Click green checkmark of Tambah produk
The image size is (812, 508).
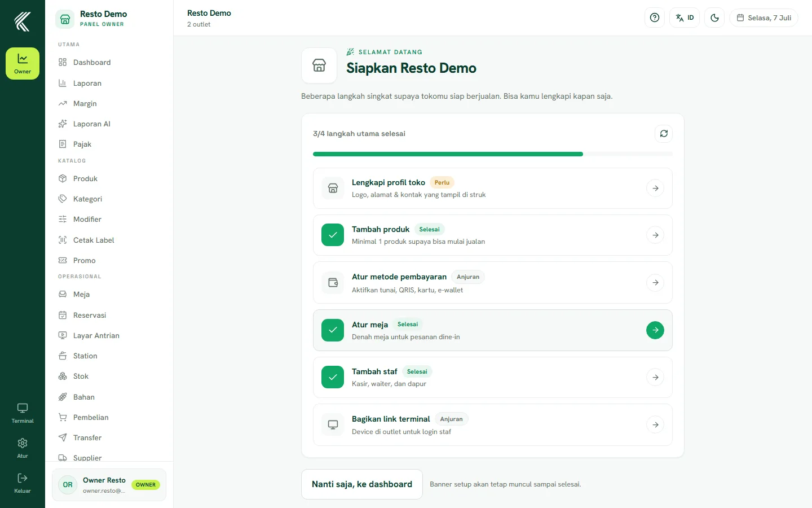[x=333, y=235]
